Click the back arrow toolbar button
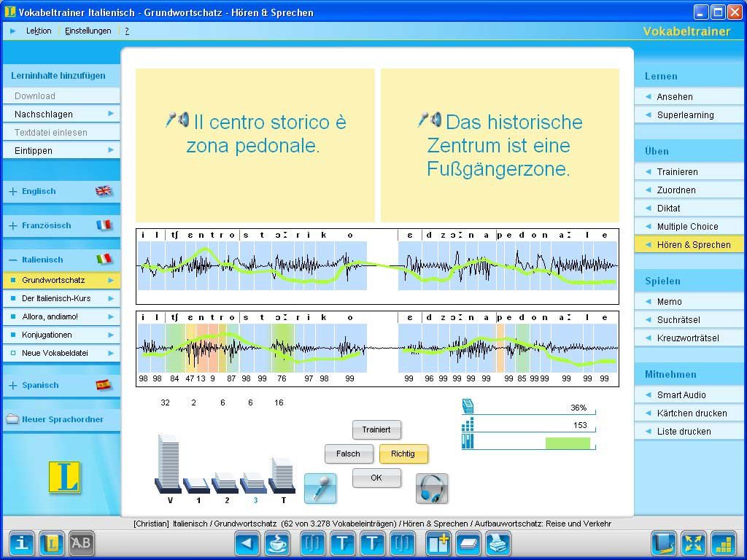 (247, 543)
